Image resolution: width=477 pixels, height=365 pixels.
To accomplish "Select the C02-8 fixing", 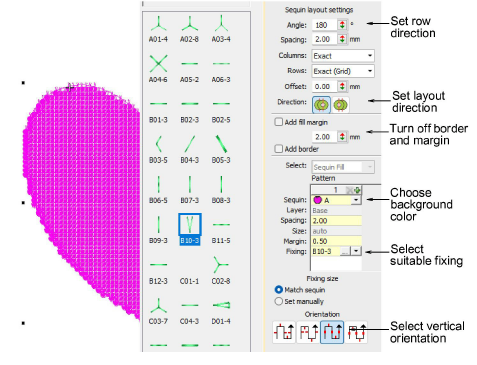I will 221,270.
